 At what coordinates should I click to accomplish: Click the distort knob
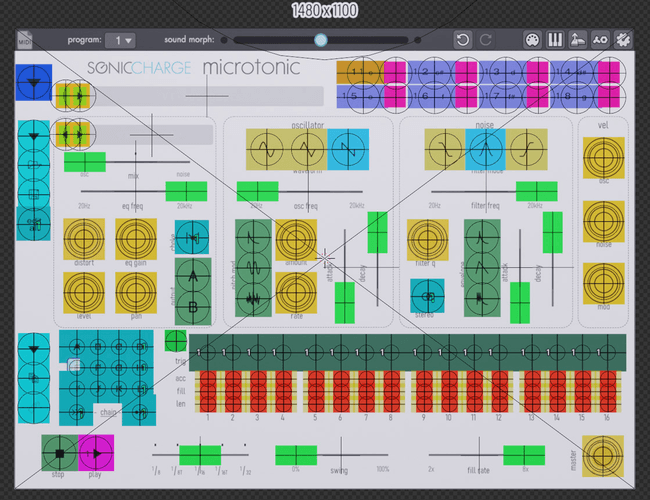(x=84, y=239)
